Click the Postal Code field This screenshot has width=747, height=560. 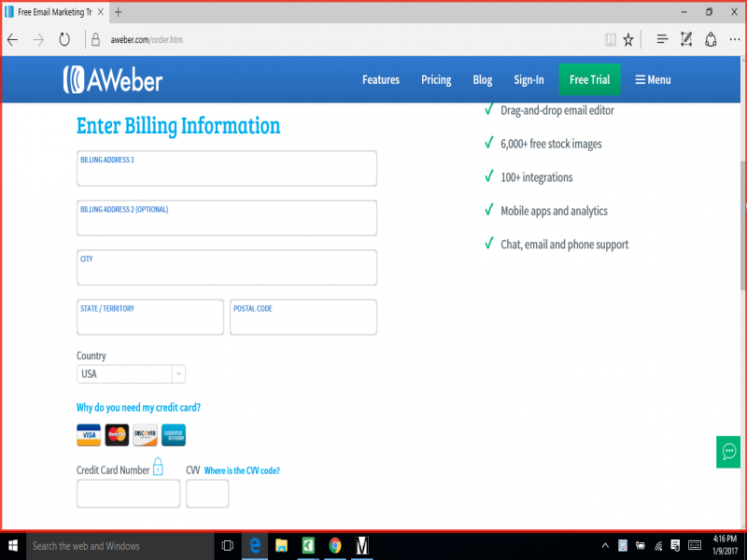coord(303,317)
